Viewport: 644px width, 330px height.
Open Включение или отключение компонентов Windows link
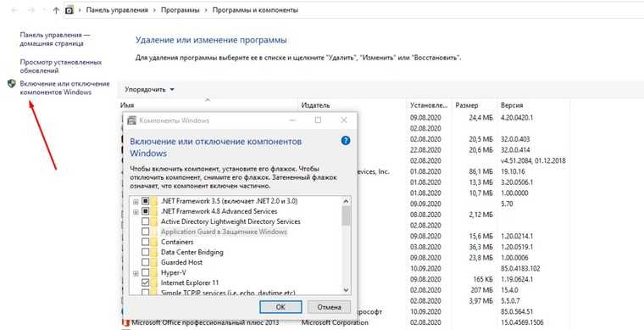65,88
